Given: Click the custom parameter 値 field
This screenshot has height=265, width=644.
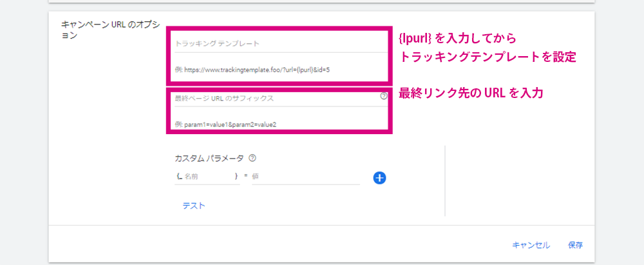Looking at the screenshot, I should pyautogui.click(x=305, y=177).
